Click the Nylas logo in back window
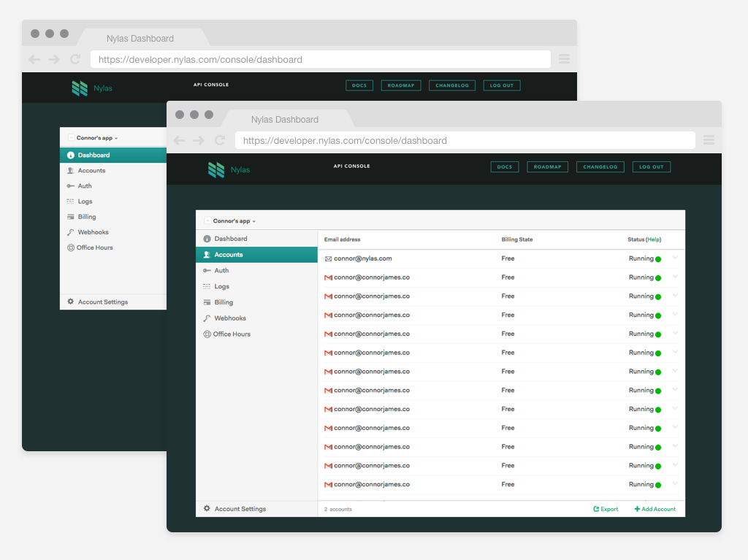 [80, 88]
